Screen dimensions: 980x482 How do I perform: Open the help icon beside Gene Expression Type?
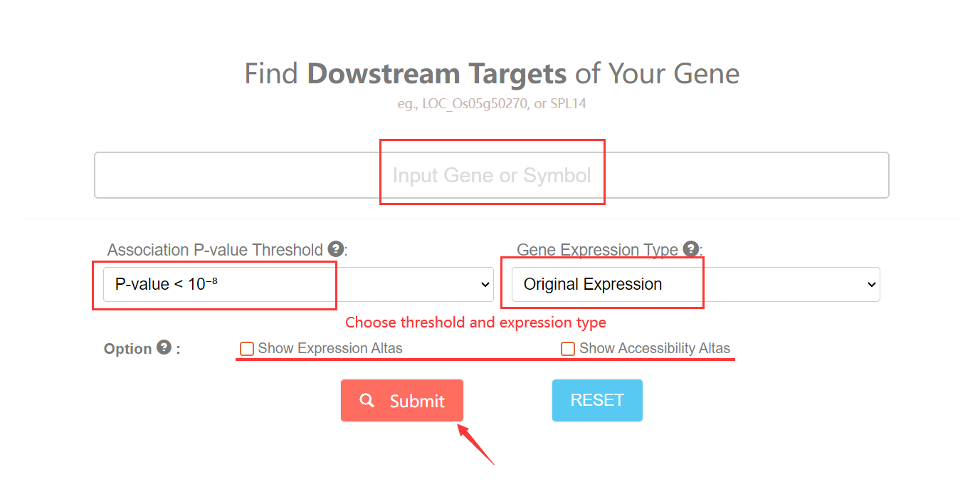(x=690, y=248)
